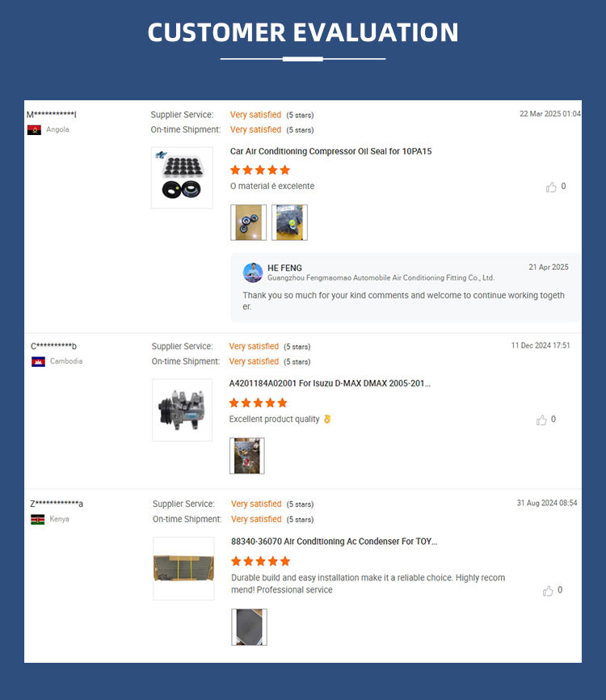Click the Cambodia flag icon
Screen dimensions: 606x700
[x=38, y=361]
